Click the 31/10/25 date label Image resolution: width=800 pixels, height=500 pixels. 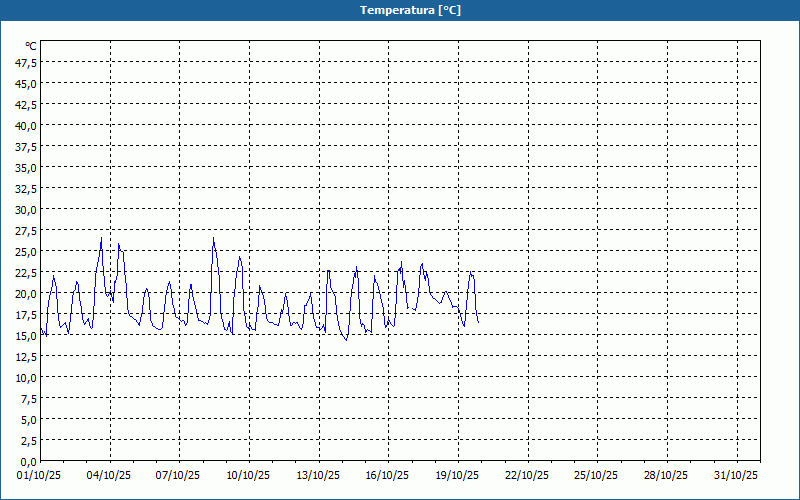click(x=736, y=475)
